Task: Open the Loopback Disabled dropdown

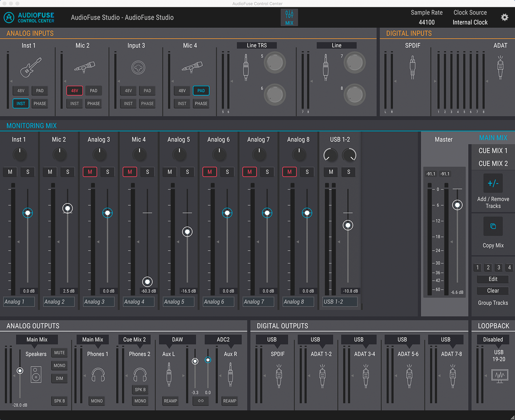Action: coord(493,339)
